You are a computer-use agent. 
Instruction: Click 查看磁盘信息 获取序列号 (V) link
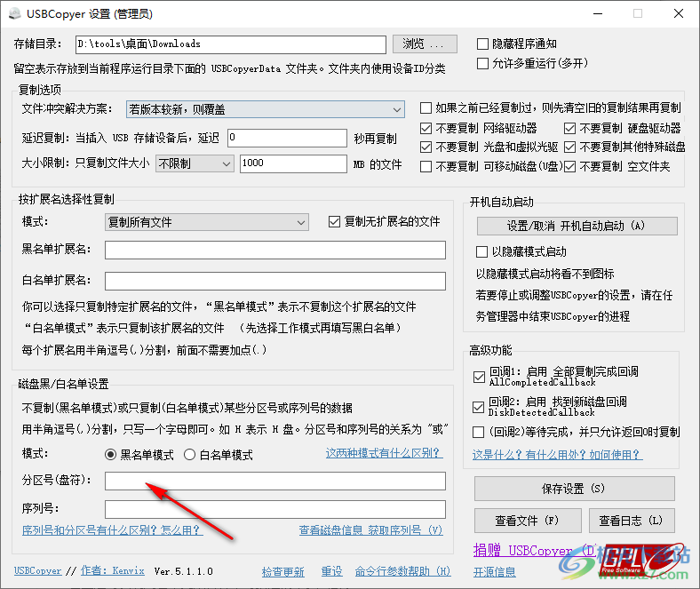(371, 530)
